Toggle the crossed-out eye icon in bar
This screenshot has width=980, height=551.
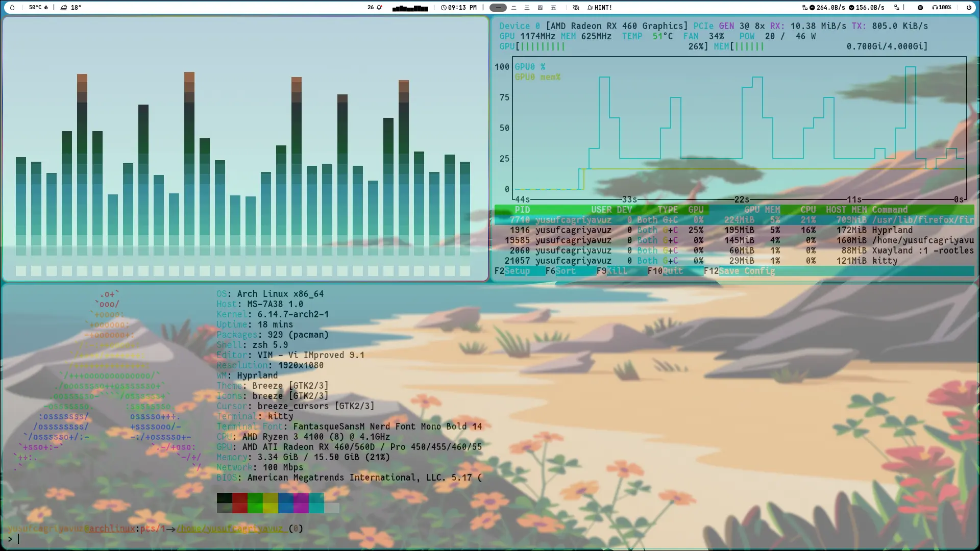click(x=576, y=8)
